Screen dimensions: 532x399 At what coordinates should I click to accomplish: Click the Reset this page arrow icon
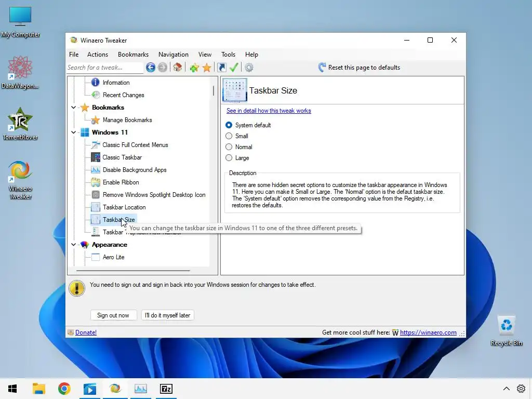[x=322, y=67]
